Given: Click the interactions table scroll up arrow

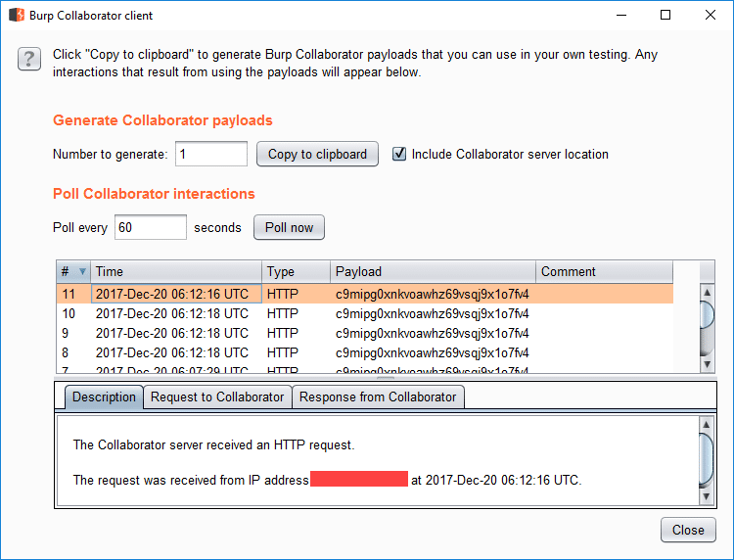Looking at the screenshot, I should tap(707, 292).
